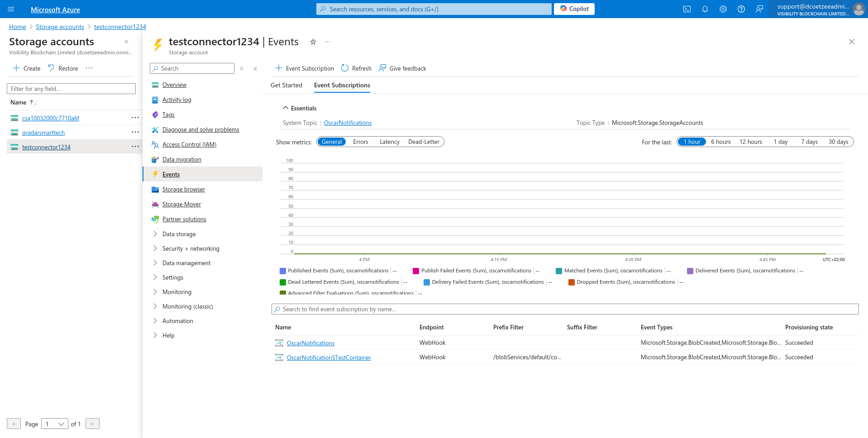Open the portal settings gear
The width and height of the screenshot is (868, 438).
(723, 9)
